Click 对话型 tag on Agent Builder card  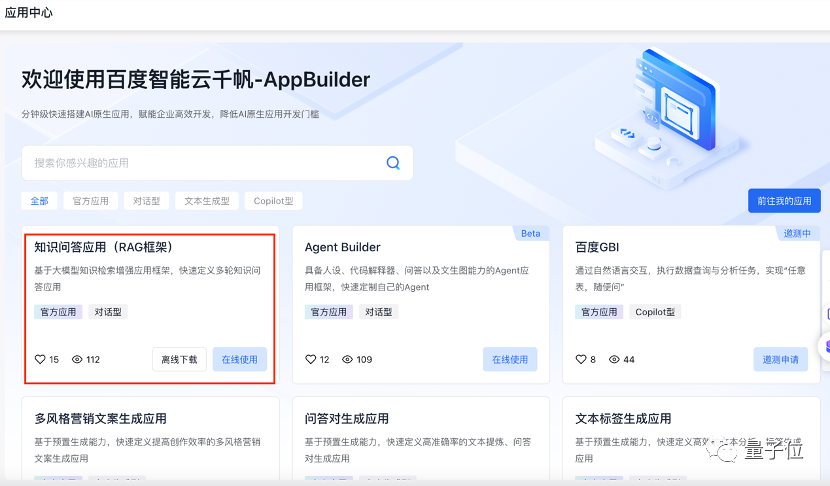coord(378,312)
